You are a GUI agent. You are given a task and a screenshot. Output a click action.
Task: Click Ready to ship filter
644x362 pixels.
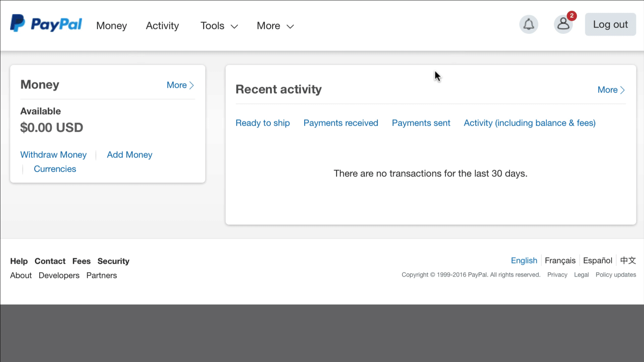tap(262, 123)
